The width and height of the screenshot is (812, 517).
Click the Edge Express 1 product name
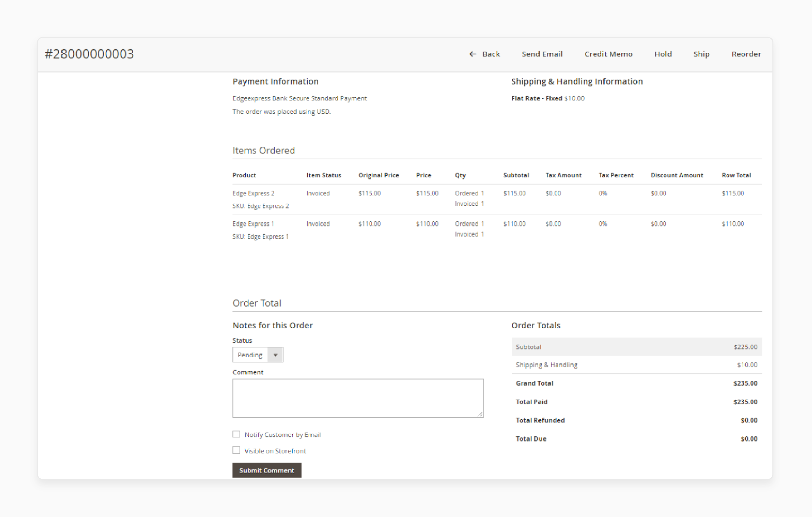(253, 224)
